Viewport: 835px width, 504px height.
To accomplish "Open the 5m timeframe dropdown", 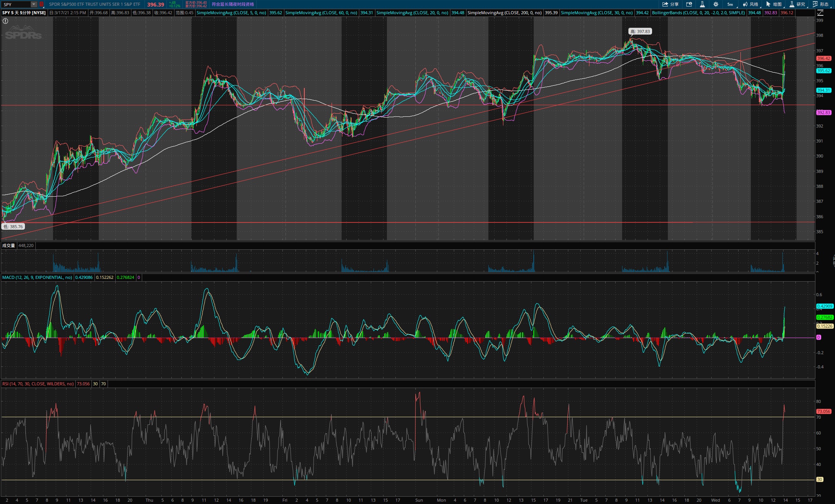I will (x=730, y=4).
